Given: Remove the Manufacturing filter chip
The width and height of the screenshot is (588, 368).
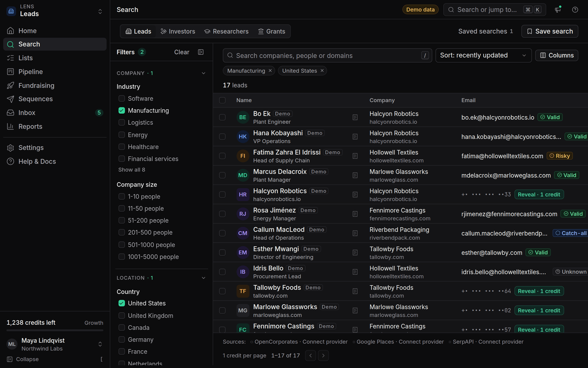Looking at the screenshot, I should pos(270,71).
